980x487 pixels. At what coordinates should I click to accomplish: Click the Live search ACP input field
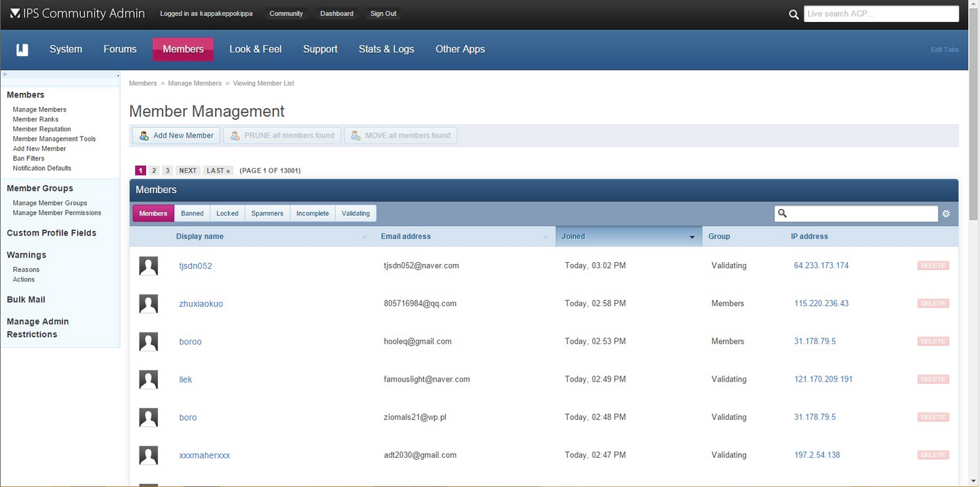click(880, 14)
